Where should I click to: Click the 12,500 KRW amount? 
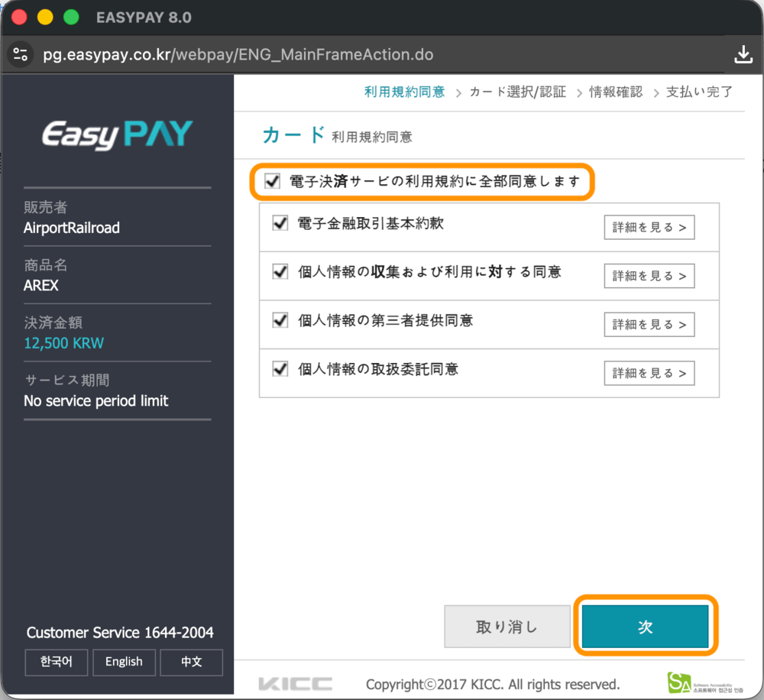[x=64, y=343]
